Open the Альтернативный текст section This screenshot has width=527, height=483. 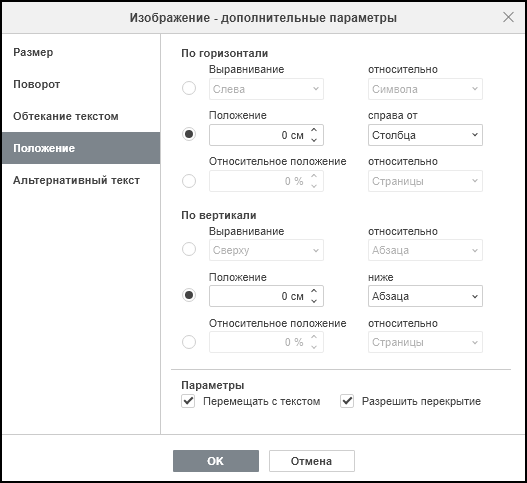tap(81, 180)
